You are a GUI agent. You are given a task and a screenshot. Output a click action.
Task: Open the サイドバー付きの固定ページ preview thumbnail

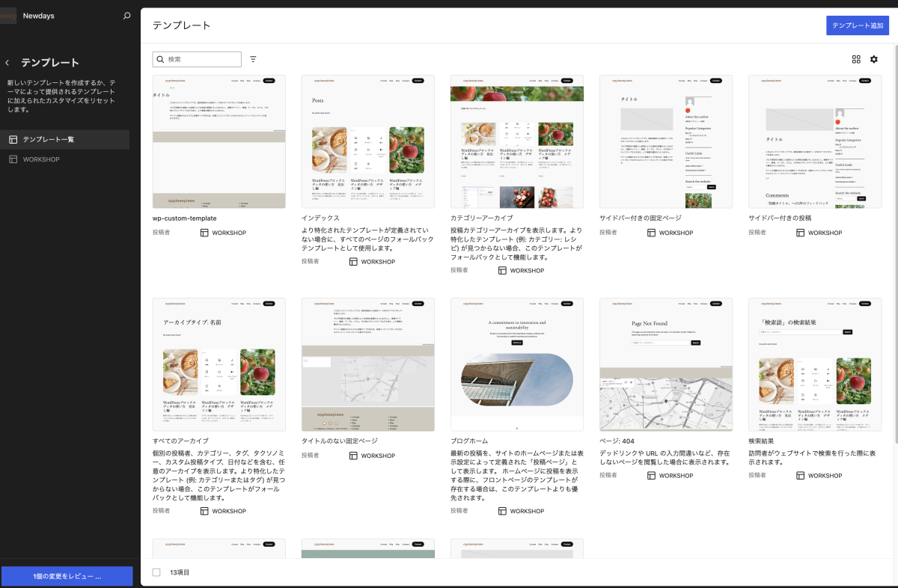pyautogui.click(x=666, y=141)
